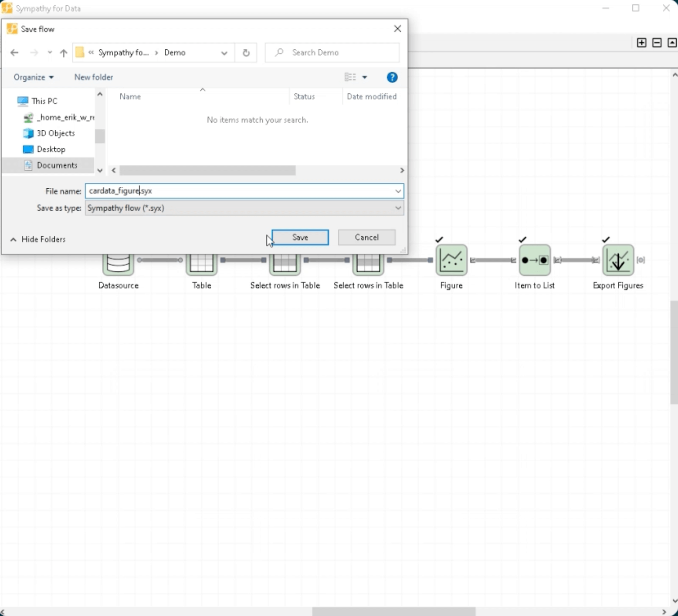Click the Datasource node label
This screenshot has height=616, width=678.
(x=119, y=285)
